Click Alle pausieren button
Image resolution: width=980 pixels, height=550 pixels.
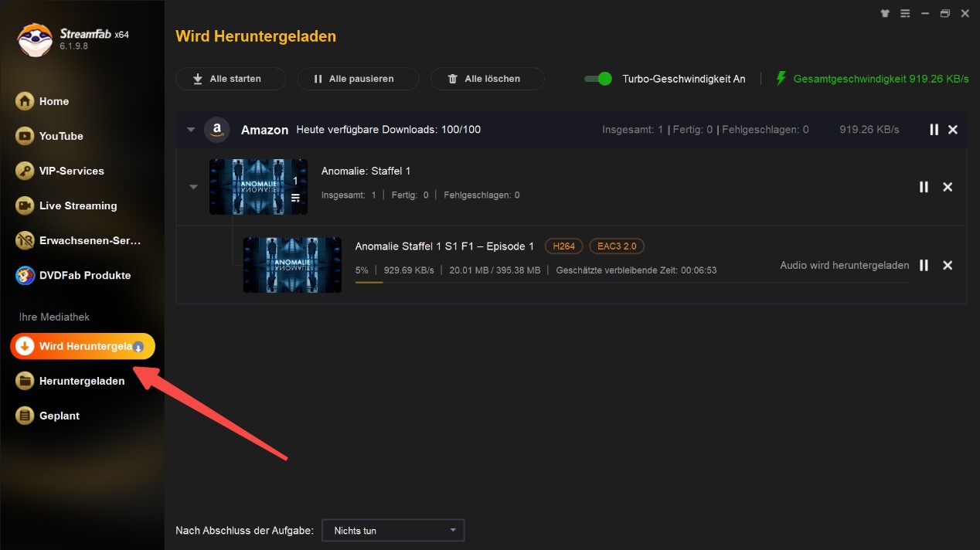point(358,79)
